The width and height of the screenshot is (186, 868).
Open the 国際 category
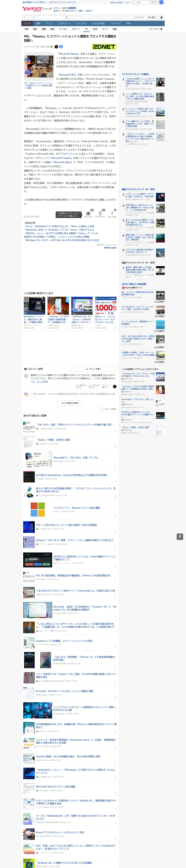pyautogui.click(x=44, y=29)
